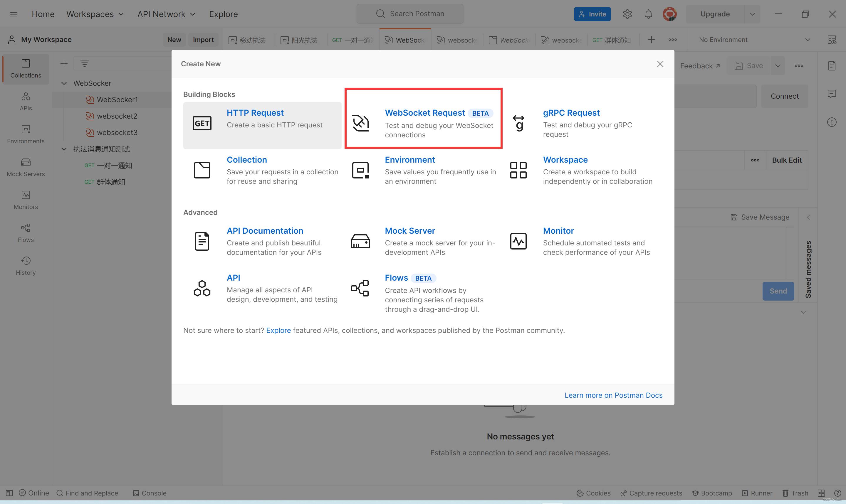Viewport: 846px width, 504px height.
Task: Click the Explore link in dialog footer text
Action: point(278,330)
